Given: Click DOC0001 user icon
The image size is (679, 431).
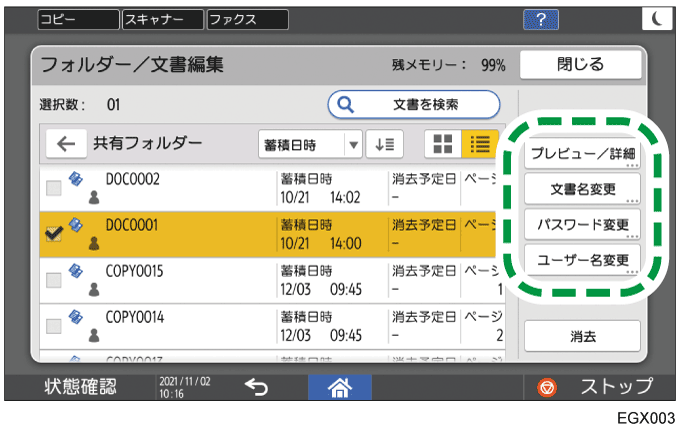Looking at the screenshot, I should click(94, 243).
